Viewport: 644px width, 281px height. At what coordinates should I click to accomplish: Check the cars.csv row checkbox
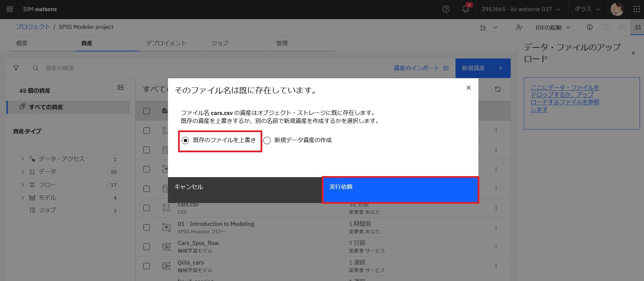click(146, 208)
